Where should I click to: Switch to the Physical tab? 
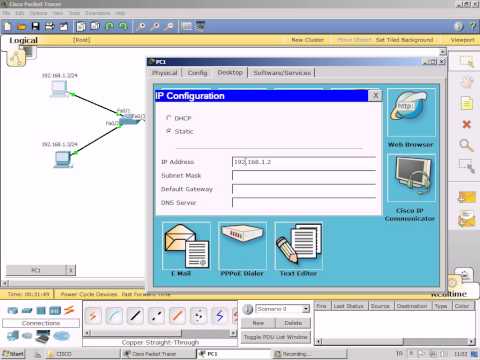165,73
